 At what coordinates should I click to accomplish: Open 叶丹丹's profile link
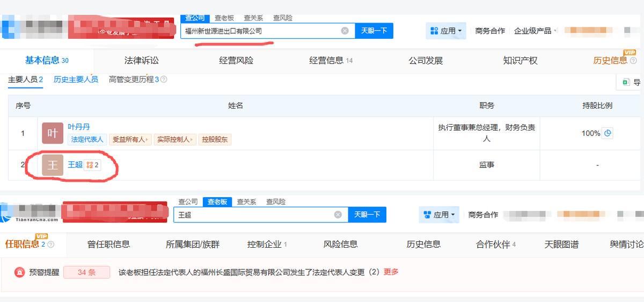point(79,127)
